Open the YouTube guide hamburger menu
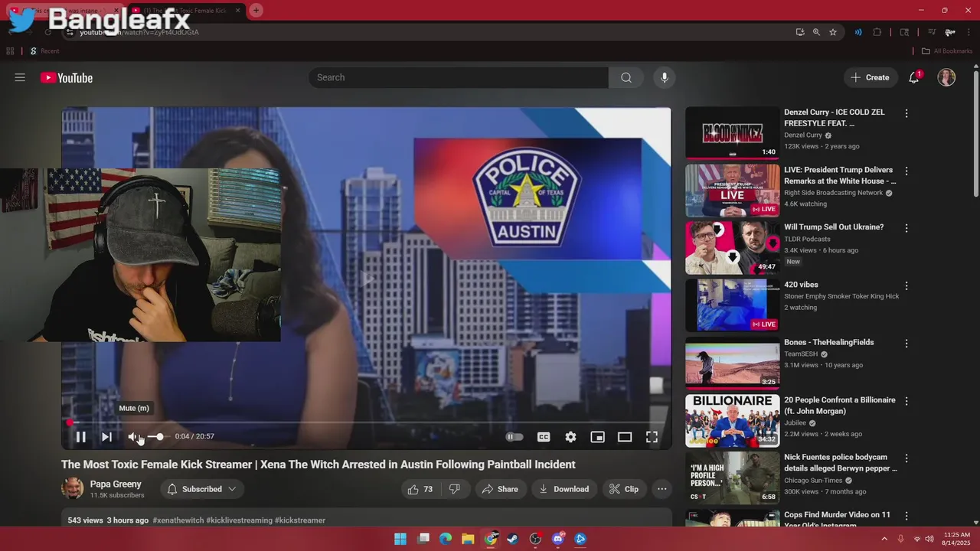The width and height of the screenshot is (980, 551). pyautogui.click(x=20, y=77)
